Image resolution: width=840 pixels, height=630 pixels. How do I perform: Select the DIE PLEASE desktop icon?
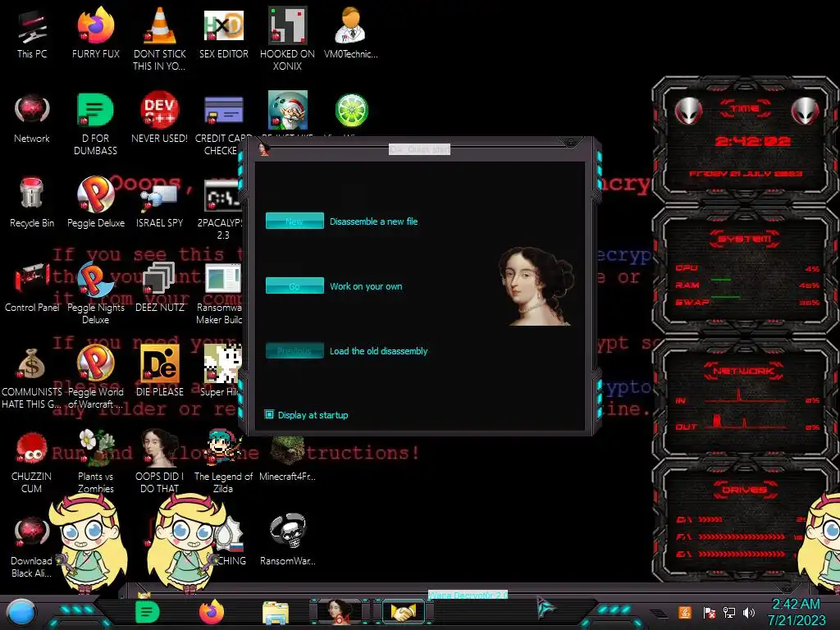[160, 371]
